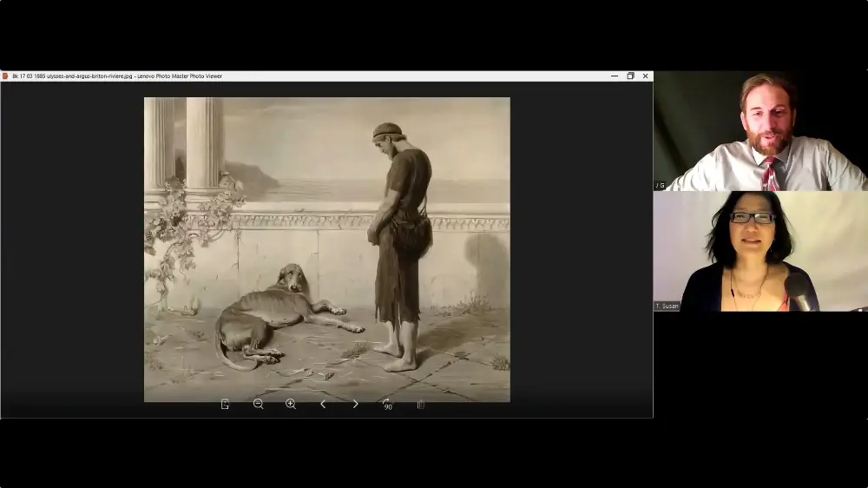Open the file icon in viewer toolbar
Screen dimensions: 868x488
tap(225, 405)
